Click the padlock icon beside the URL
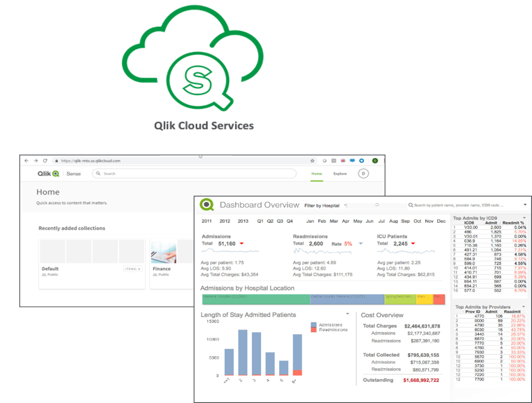The height and width of the screenshot is (403, 532). (x=56, y=161)
